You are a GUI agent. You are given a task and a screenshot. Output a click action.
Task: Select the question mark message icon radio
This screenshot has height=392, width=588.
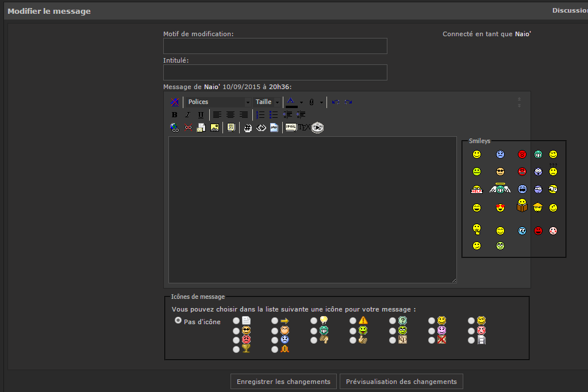pyautogui.click(x=392, y=321)
